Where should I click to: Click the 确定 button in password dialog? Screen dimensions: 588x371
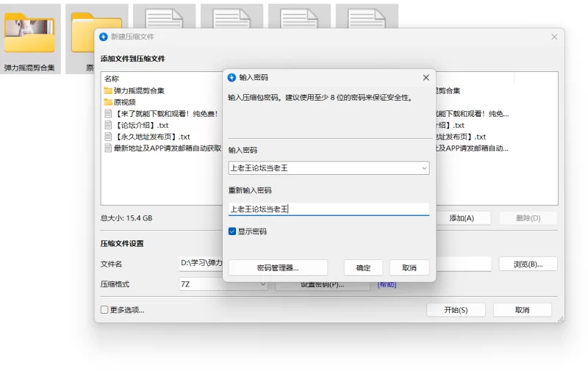coord(363,267)
